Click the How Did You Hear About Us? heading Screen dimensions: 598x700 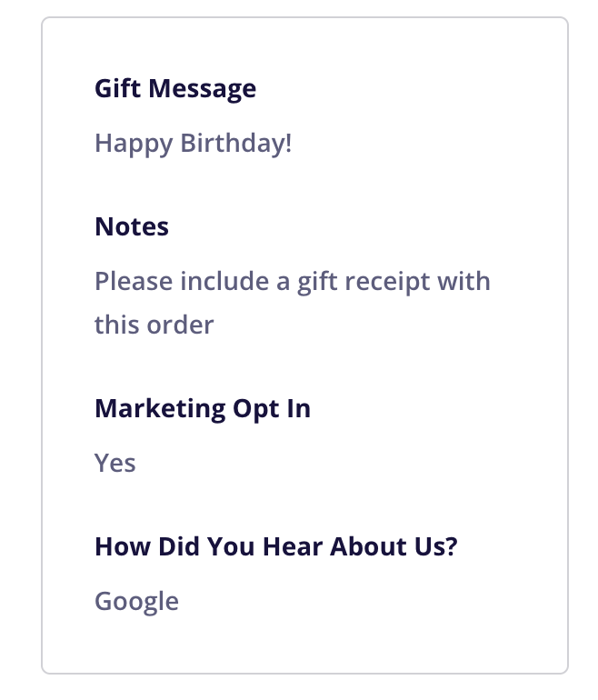(276, 546)
